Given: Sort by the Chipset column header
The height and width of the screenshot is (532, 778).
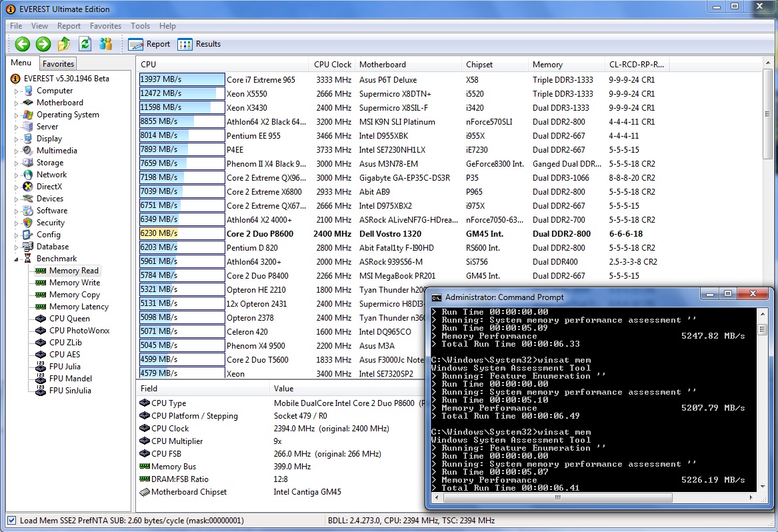Looking at the screenshot, I should click(x=495, y=65).
